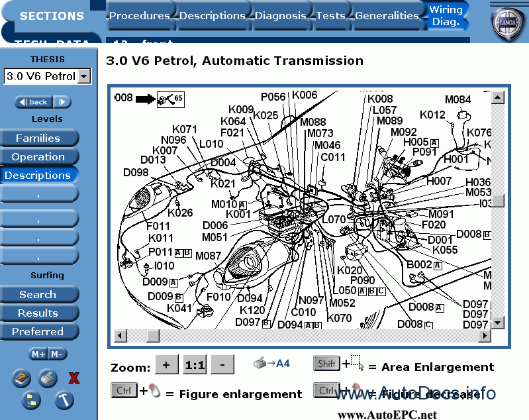
Task: Click component label D098 in diagram
Action: click(136, 172)
